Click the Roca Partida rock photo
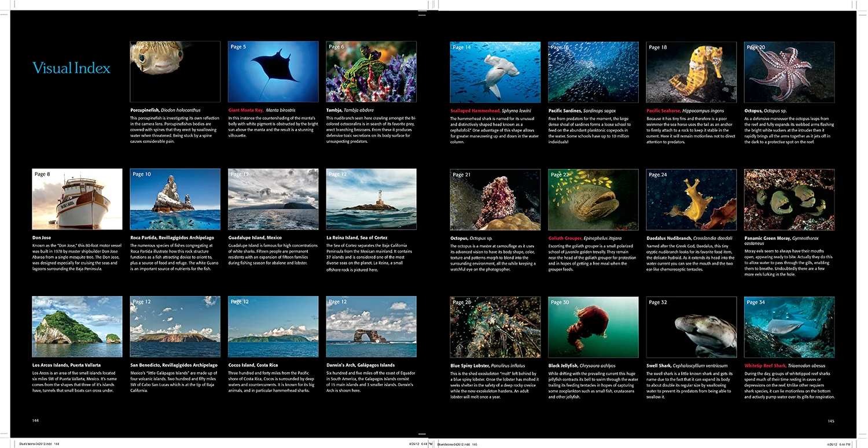 pyautogui.click(x=175, y=199)
